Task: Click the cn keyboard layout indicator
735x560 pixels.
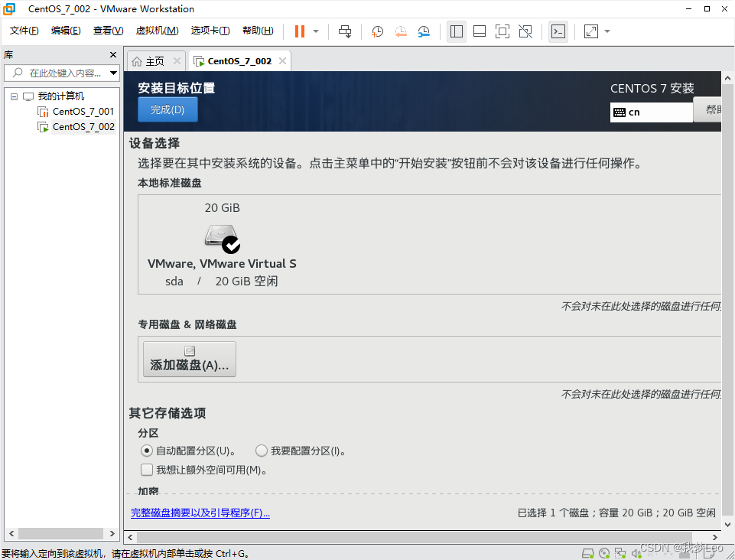Action: coord(651,112)
